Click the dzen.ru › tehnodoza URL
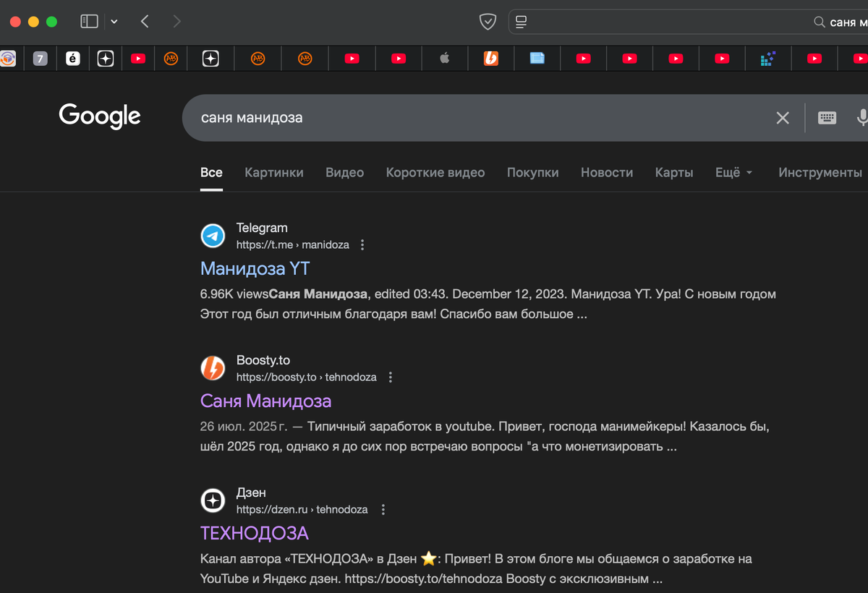Viewport: 868px width, 593px height. click(302, 509)
